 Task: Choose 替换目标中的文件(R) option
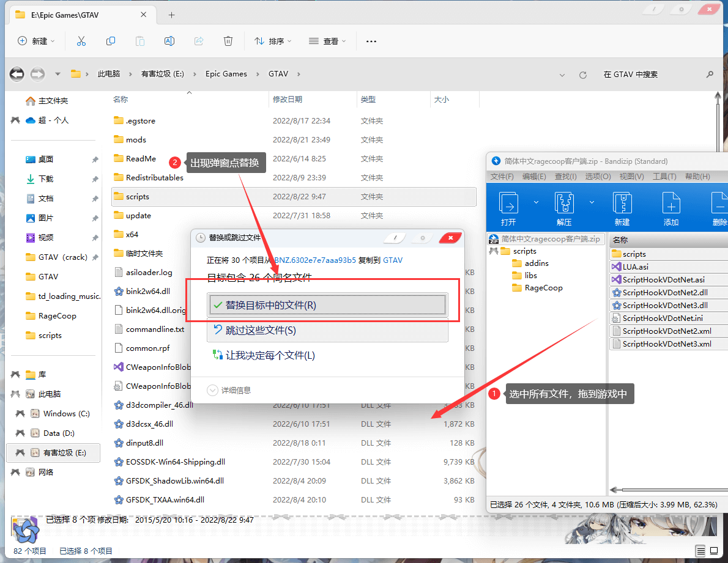[327, 305]
